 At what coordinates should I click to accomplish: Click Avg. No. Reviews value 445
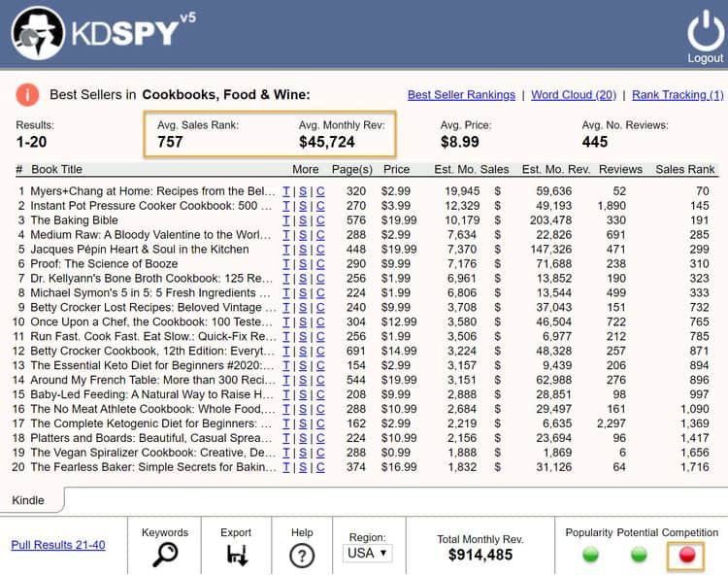pos(595,142)
